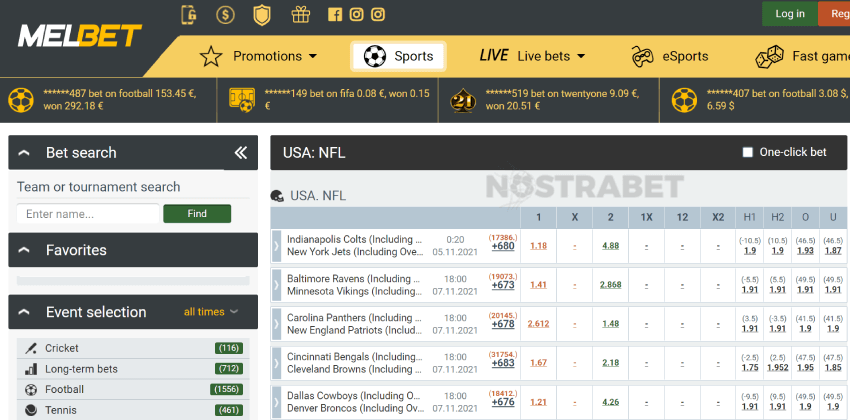Collapse the Event selection panel
Image resolution: width=850 pixels, height=420 pixels.
pos(24,312)
